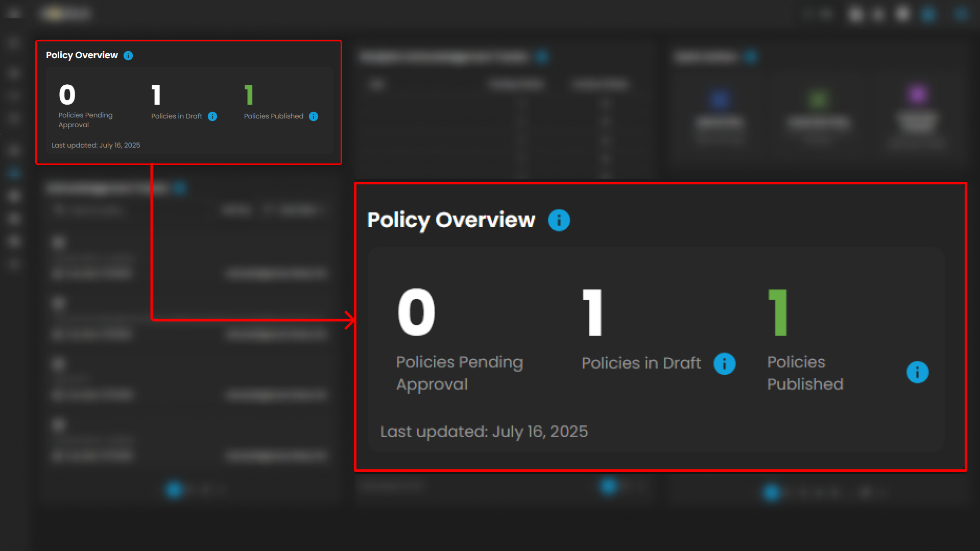Click info icon beside enlarged Policies Published

pos(917,372)
